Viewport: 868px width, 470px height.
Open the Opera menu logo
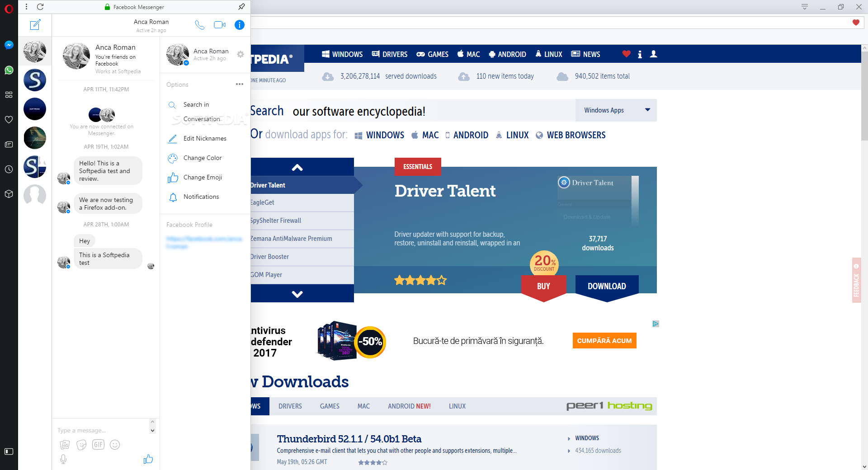tap(9, 8)
